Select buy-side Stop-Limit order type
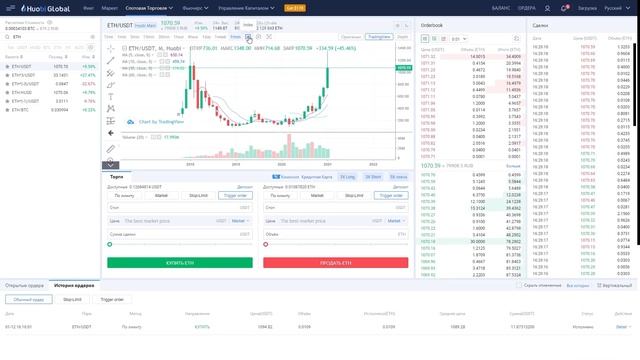This screenshot has height=360, width=640. 198,196
